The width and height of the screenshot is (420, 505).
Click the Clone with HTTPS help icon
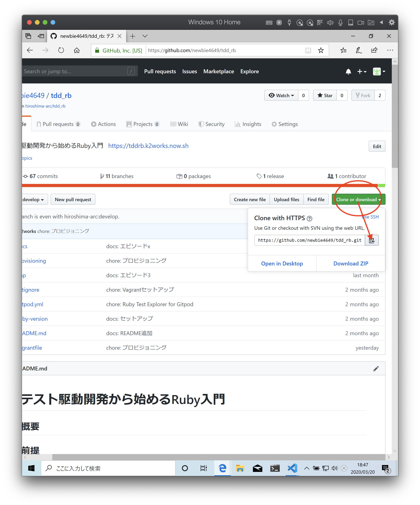coord(310,218)
